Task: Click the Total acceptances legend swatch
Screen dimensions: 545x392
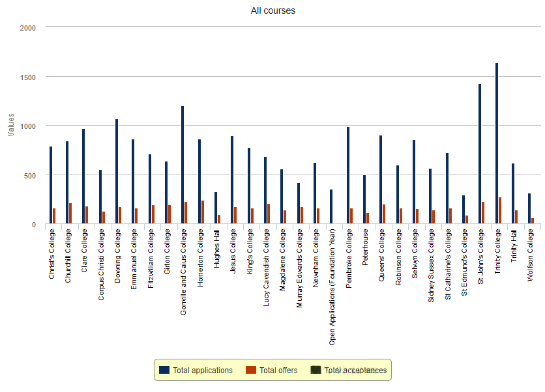Action: point(316,371)
